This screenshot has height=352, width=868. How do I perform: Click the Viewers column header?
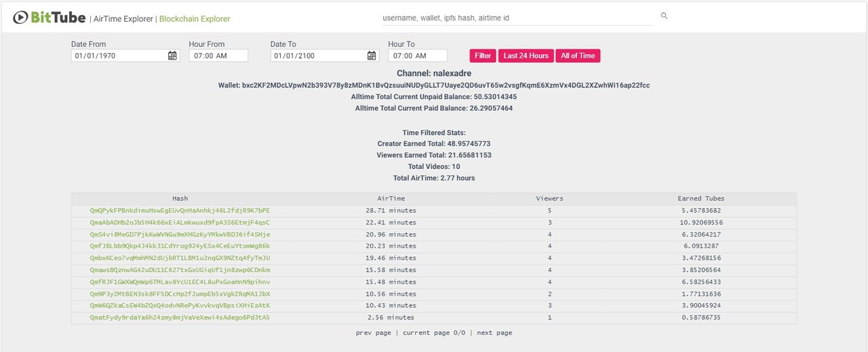click(549, 199)
